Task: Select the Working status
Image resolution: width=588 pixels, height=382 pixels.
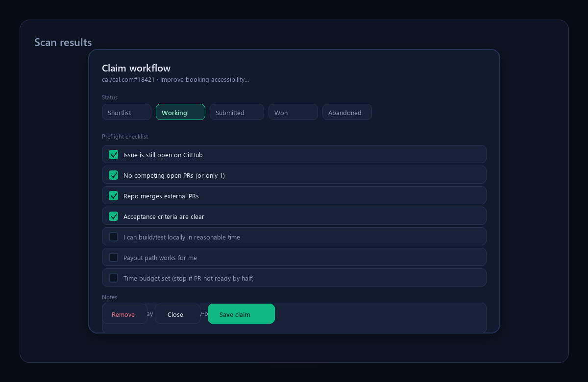Action: point(180,112)
